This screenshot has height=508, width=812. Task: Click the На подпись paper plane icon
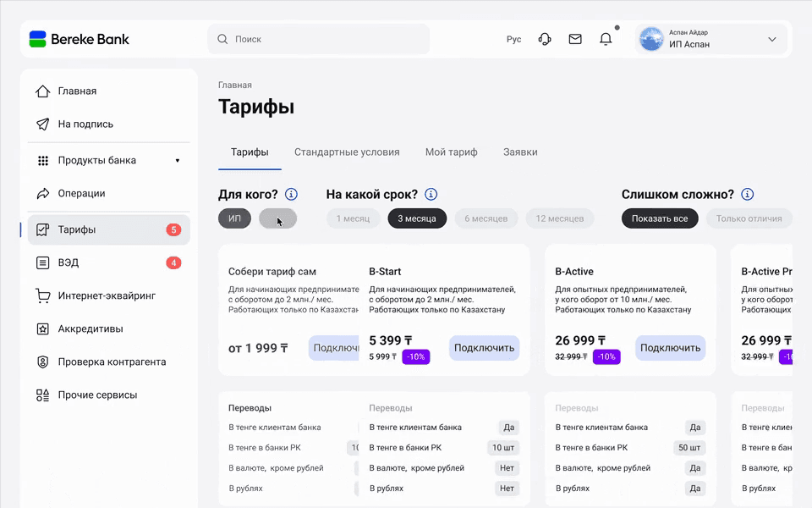pos(43,124)
